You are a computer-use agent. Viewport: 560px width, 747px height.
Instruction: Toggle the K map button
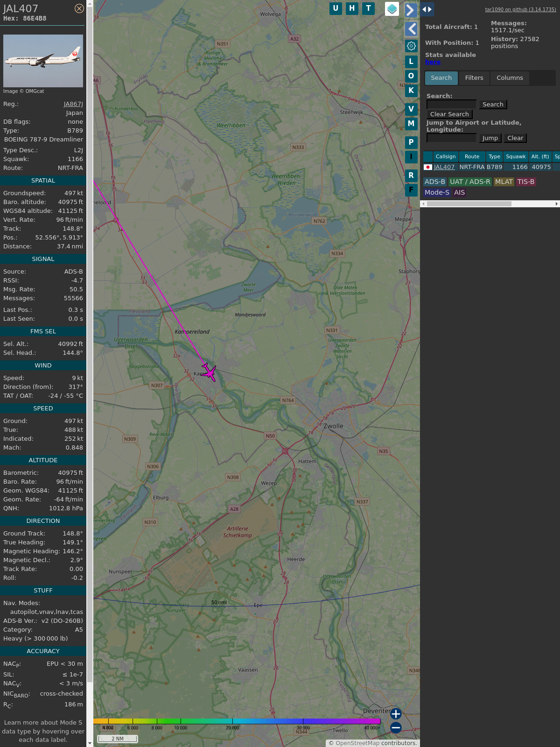(x=411, y=90)
